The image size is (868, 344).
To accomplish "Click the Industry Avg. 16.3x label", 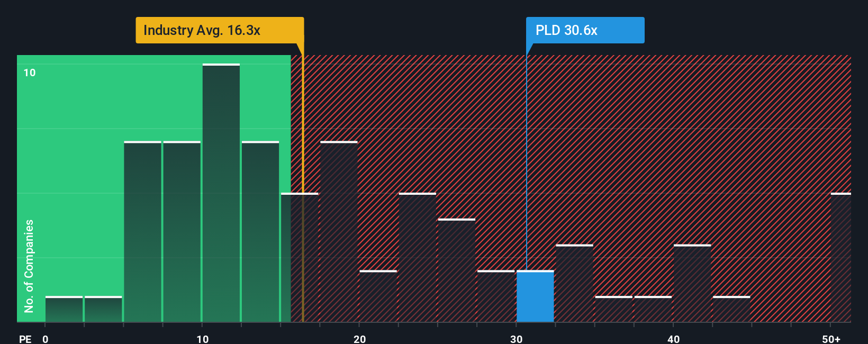I will pos(220,30).
